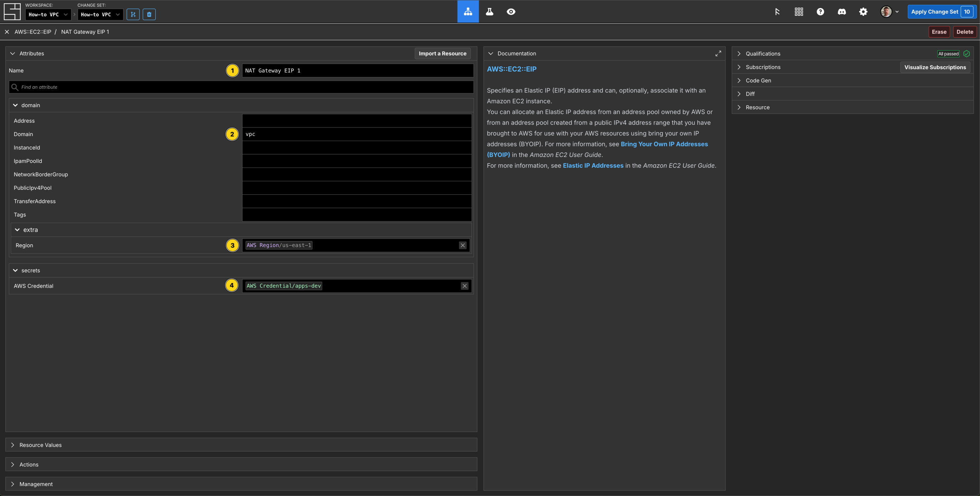Screen dimensions: 980x496
Task: Click the AWS::EC2::EIP breadcrumb
Action: [x=33, y=32]
